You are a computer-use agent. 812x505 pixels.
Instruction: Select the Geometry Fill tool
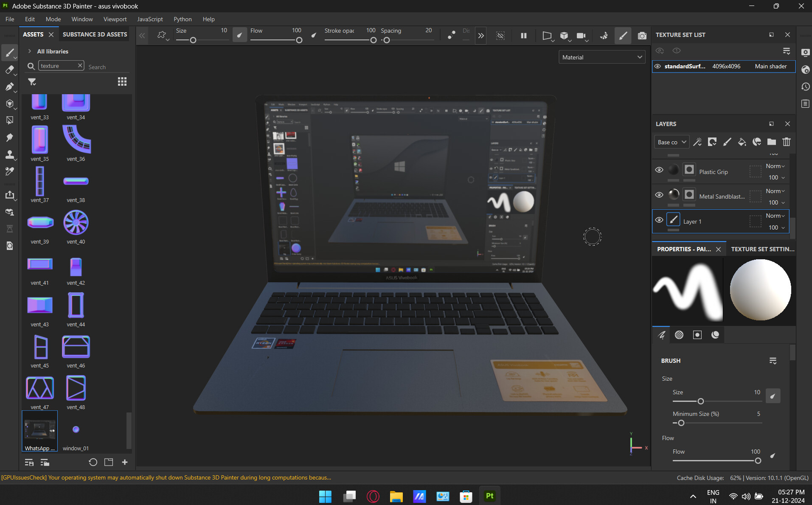(10, 104)
